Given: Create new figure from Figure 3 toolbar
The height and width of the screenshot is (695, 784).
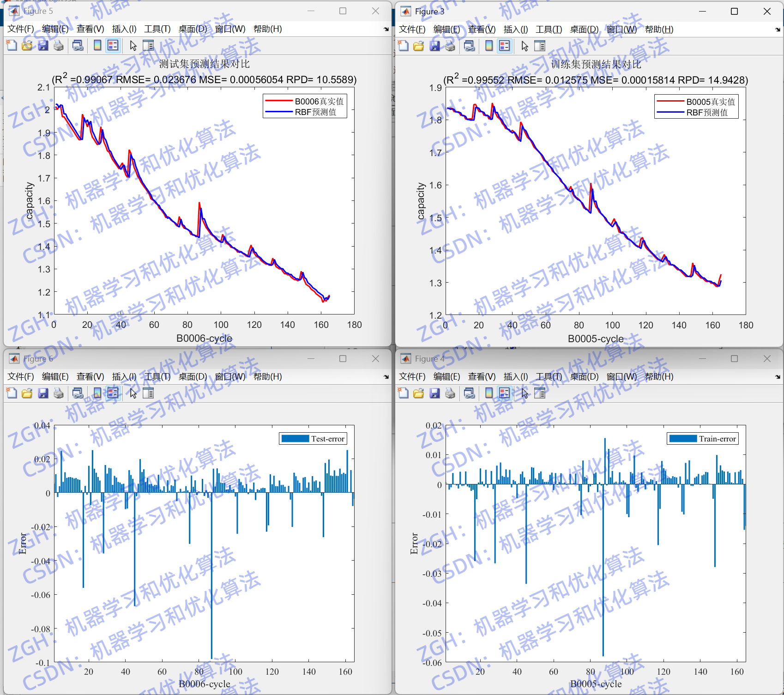Looking at the screenshot, I should click(403, 46).
